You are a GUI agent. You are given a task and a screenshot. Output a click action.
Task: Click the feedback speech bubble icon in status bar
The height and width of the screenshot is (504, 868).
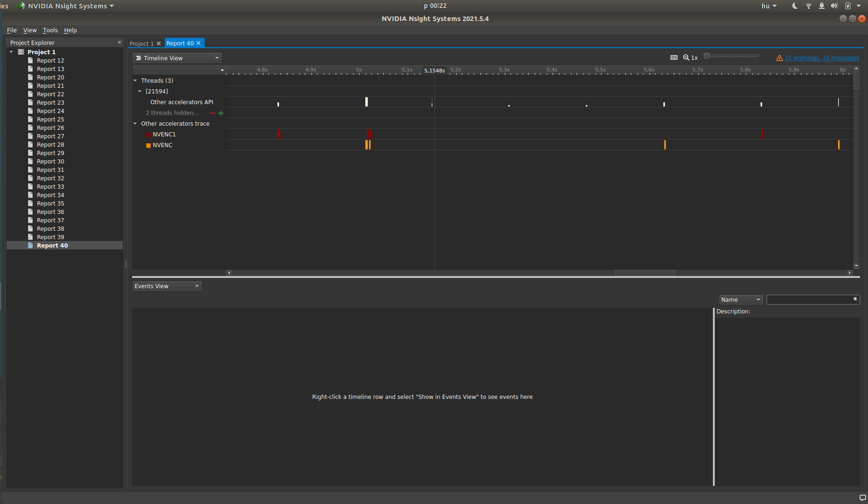[x=862, y=498]
